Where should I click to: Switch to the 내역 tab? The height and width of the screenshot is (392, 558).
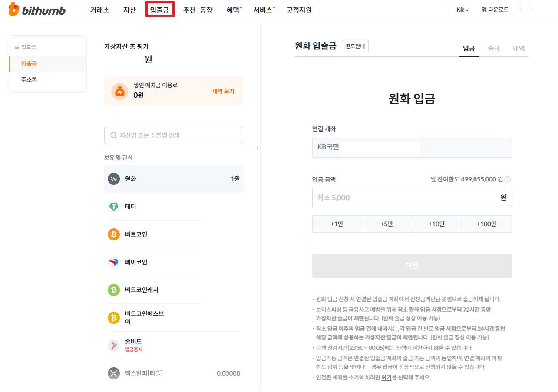click(x=519, y=49)
